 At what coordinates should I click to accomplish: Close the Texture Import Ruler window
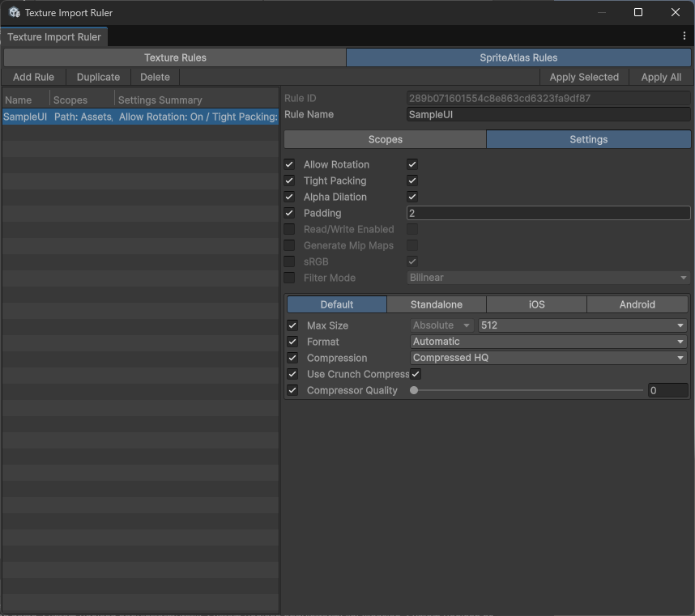[675, 12]
